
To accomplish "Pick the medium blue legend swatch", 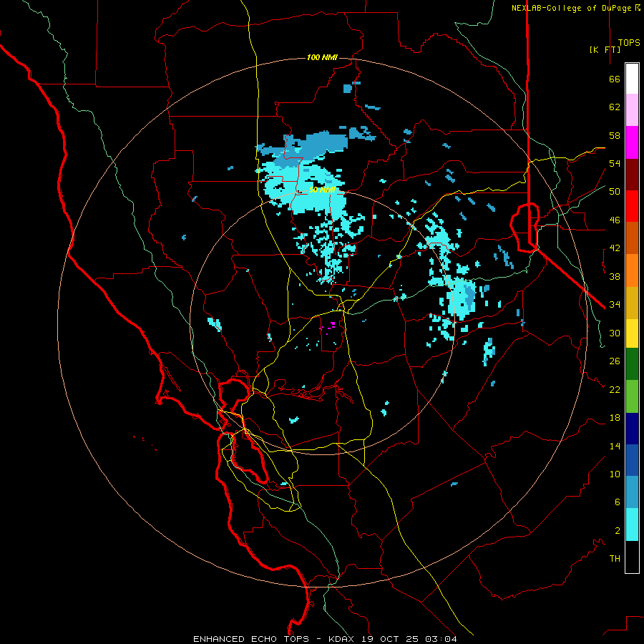I will pos(632,460).
